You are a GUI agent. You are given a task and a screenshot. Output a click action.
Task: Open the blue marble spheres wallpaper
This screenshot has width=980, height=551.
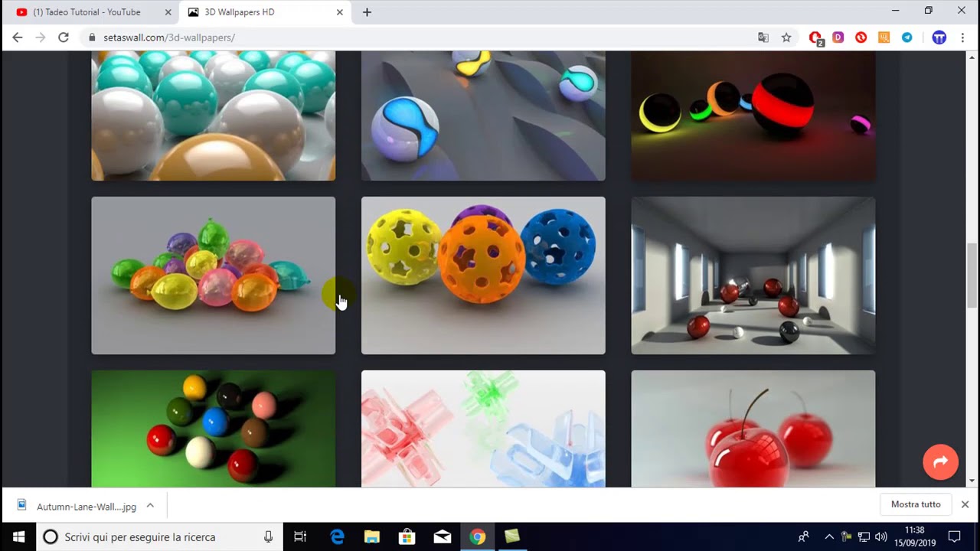point(483,116)
